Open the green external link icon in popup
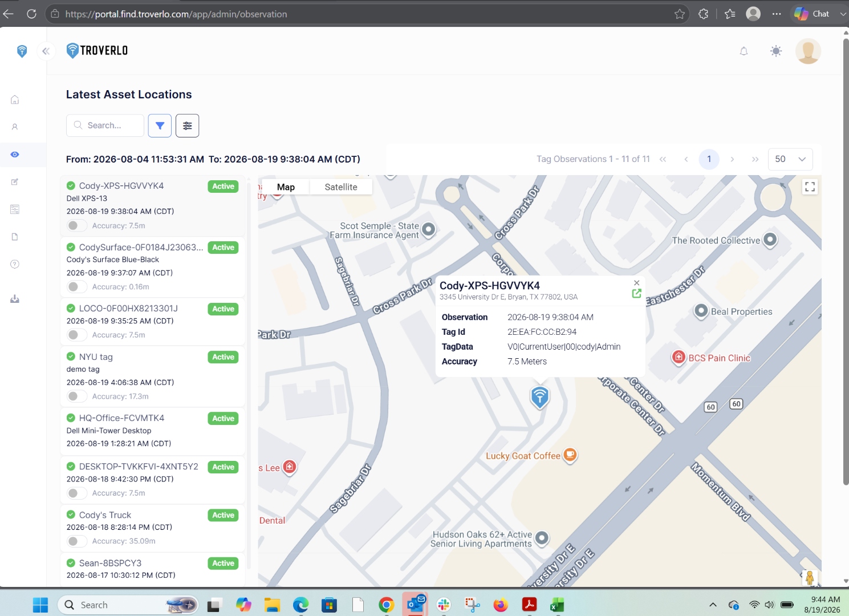This screenshot has height=616, width=849. pos(636,293)
